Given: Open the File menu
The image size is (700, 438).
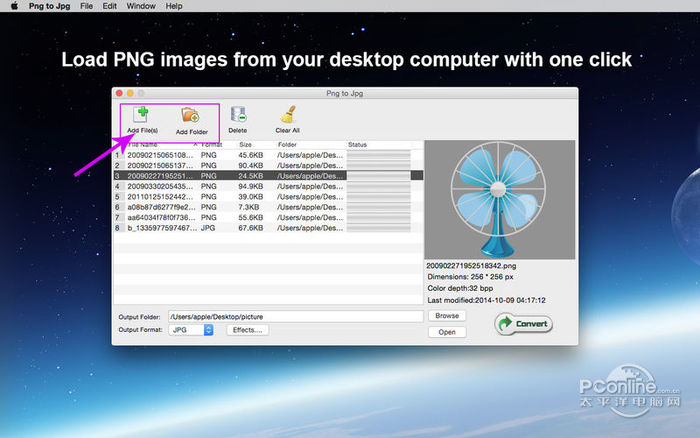Looking at the screenshot, I should point(87,6).
